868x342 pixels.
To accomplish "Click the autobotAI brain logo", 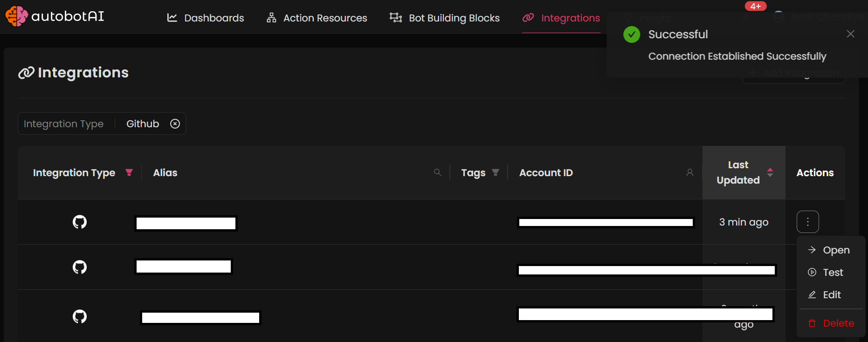I will pyautogui.click(x=16, y=16).
